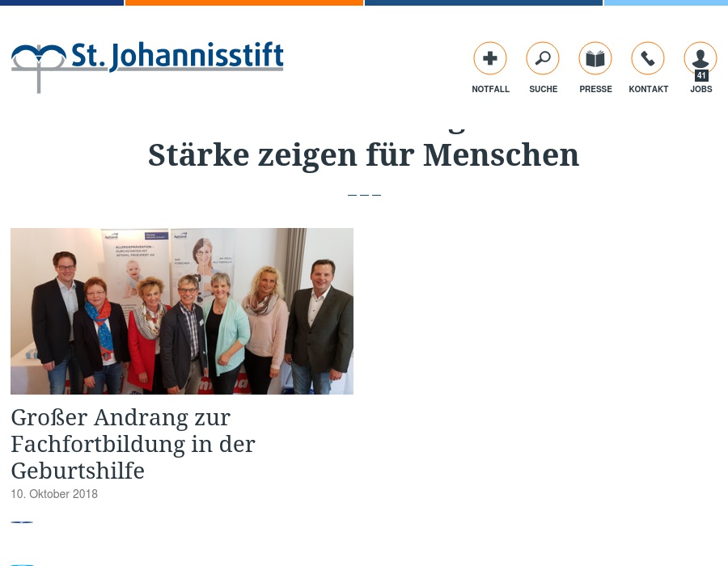Viewport: 728px width, 566px height.
Task: Click the three-dash divider under the heading
Action: tap(364, 195)
